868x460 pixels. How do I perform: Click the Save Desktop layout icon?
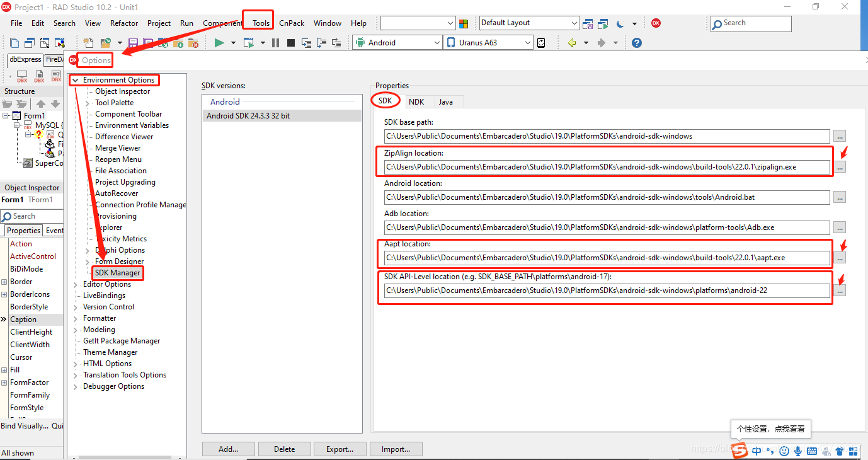[588, 23]
